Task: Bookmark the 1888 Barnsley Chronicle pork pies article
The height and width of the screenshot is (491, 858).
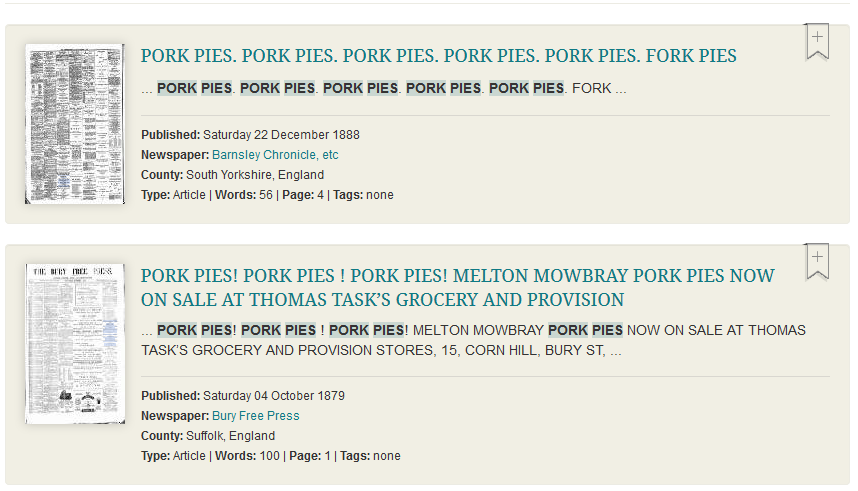Action: 817,41
